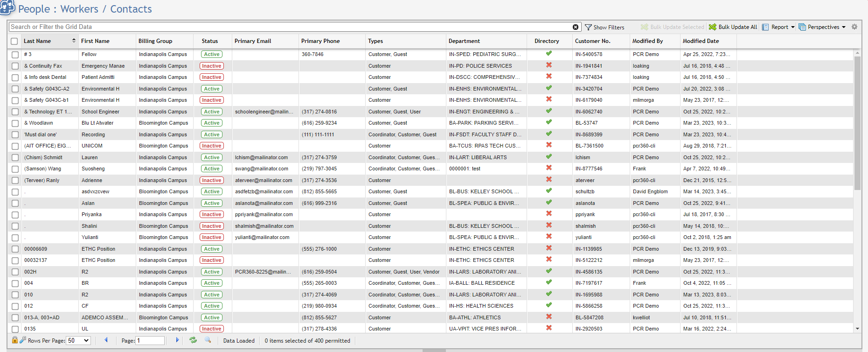Image resolution: width=868 pixels, height=352 pixels.
Task: Click the Show Filters button
Action: point(604,27)
